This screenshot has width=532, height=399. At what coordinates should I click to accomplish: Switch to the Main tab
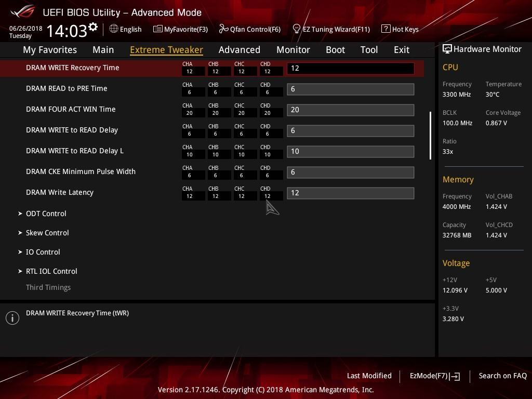[x=103, y=50]
